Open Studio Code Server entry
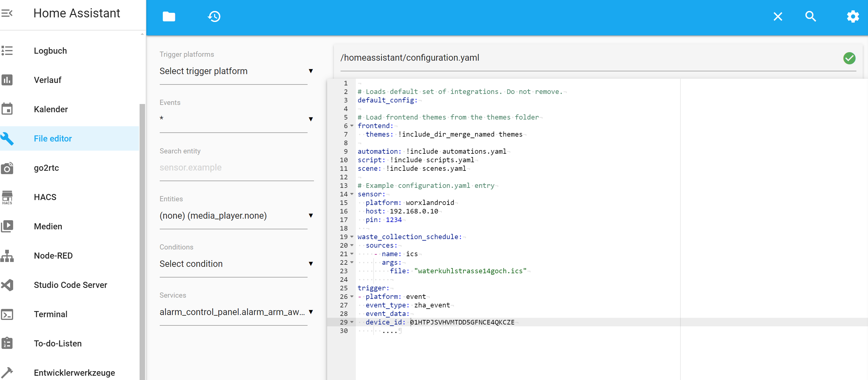The image size is (868, 380). tap(70, 285)
